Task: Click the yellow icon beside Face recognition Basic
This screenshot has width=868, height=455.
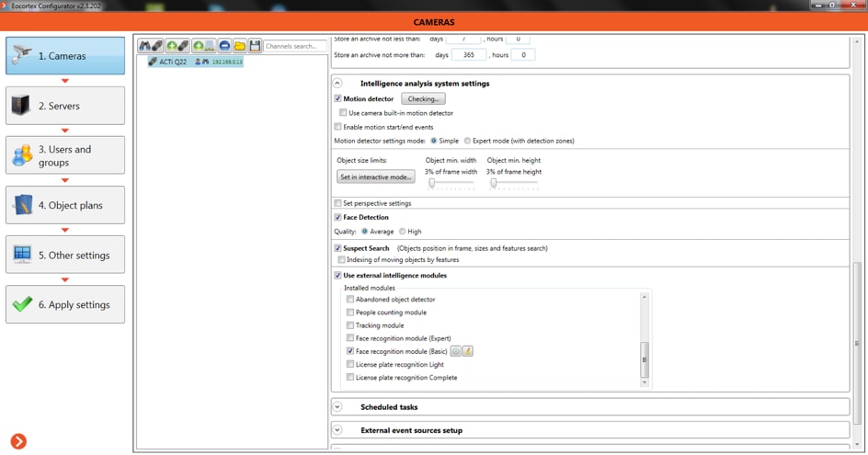Action: 467,351
